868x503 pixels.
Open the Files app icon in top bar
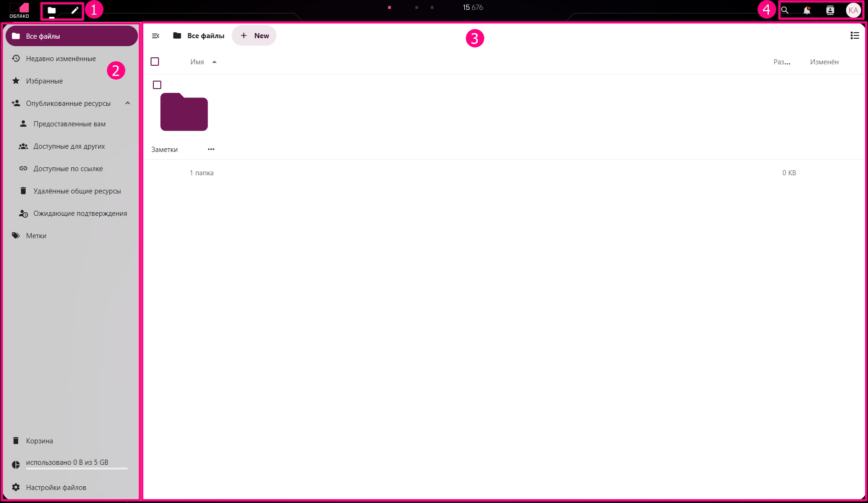[52, 10]
